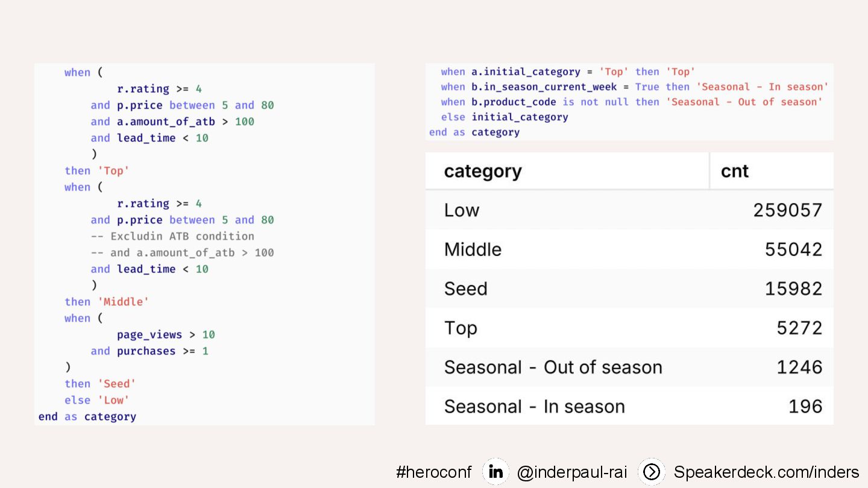Click the Speakerdeck circled arrow icon
Viewport: 868px width, 488px height.
(x=651, y=472)
